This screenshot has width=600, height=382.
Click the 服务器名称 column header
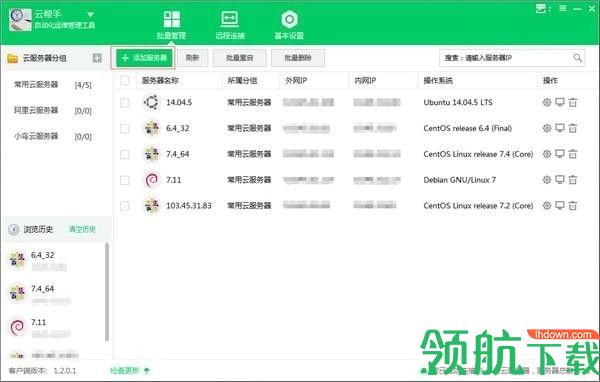pyautogui.click(x=160, y=80)
